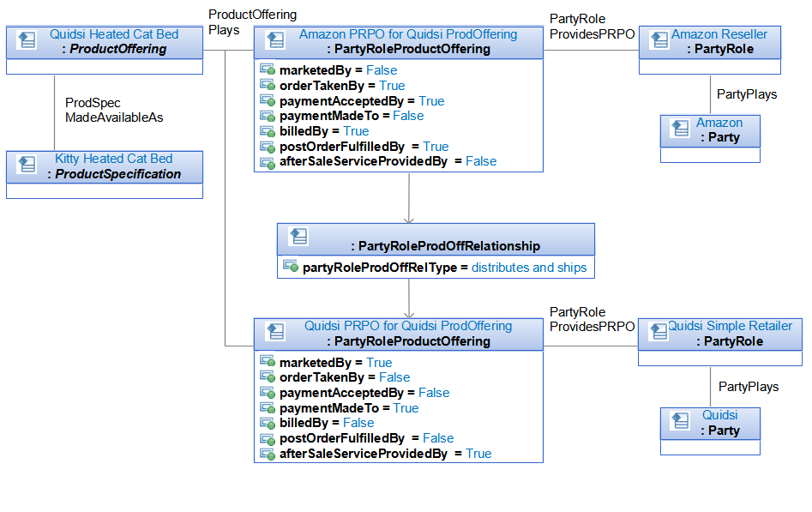The height and width of the screenshot is (512, 812).
Task: Click the ': PartyRoleProdOffRelationship' class name text
Action: pos(445,245)
